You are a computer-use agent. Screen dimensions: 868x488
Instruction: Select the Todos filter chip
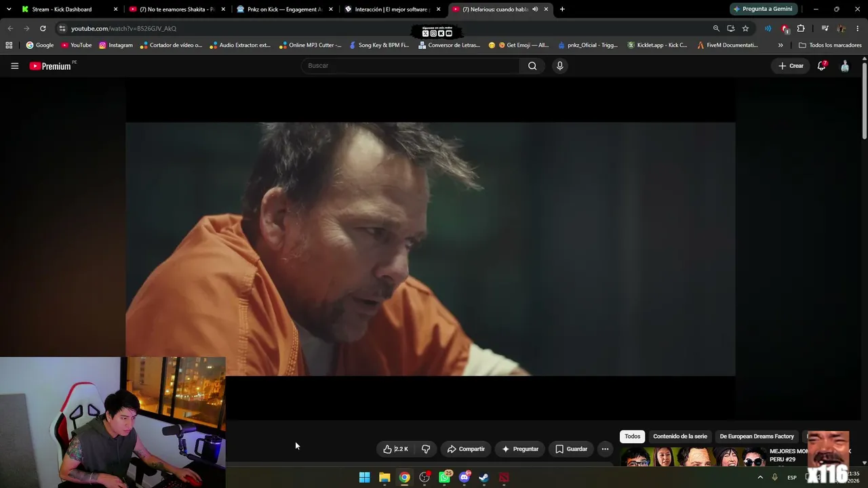pos(632,436)
